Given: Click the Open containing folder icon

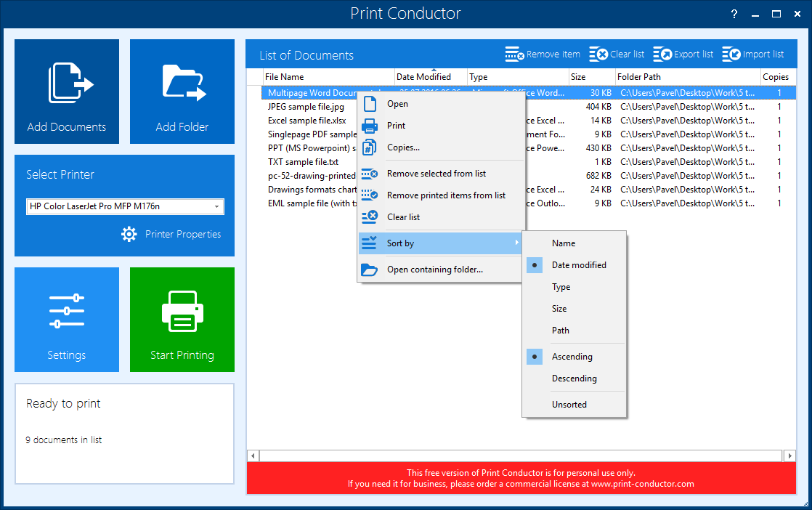Looking at the screenshot, I should point(369,270).
